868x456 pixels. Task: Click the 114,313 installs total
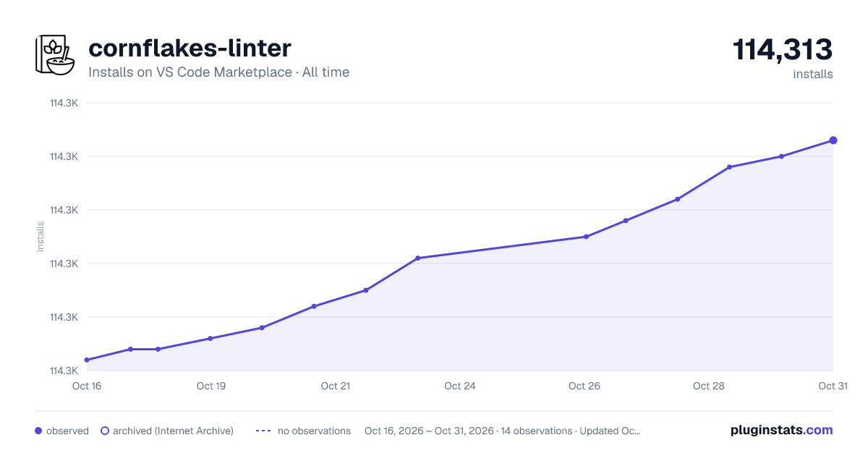tap(783, 50)
